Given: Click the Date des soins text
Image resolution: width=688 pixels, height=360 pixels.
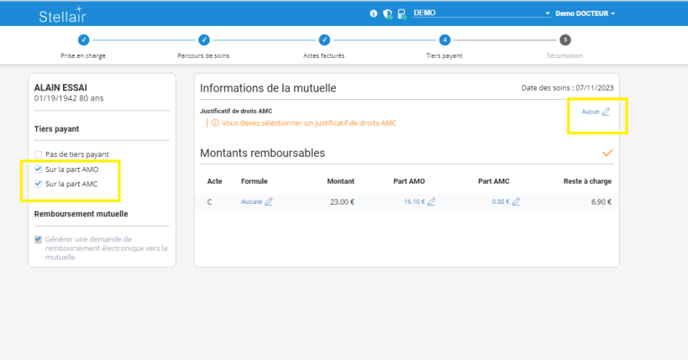Looking at the screenshot, I should (x=567, y=88).
